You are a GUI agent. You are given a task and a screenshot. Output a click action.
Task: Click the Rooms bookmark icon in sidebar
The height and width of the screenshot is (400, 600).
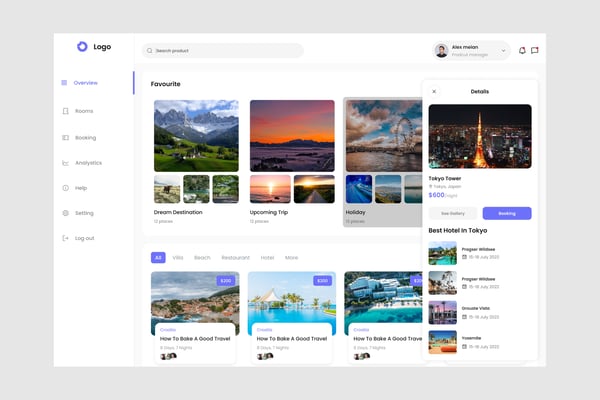coord(65,111)
